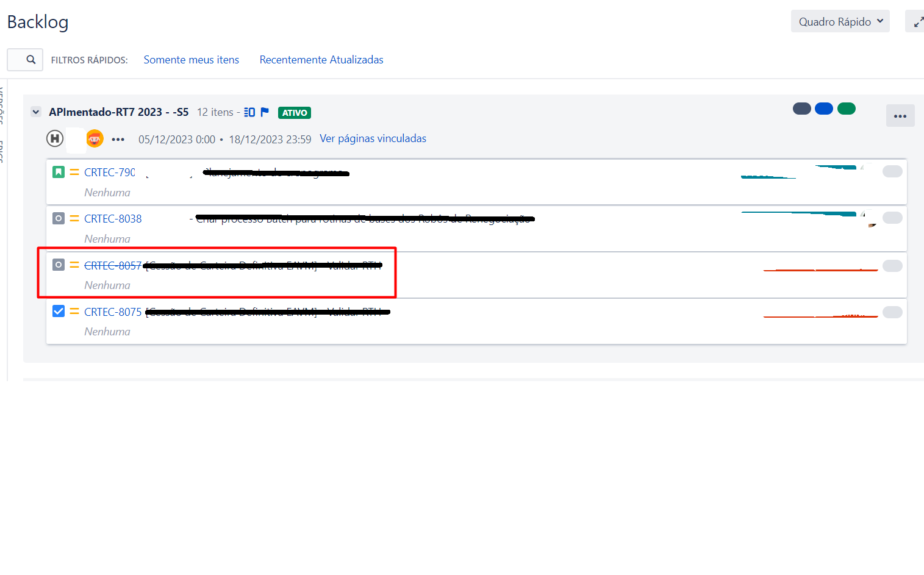Click green story type icon of CRTEC-790
The image size is (924, 575).
tap(59, 172)
